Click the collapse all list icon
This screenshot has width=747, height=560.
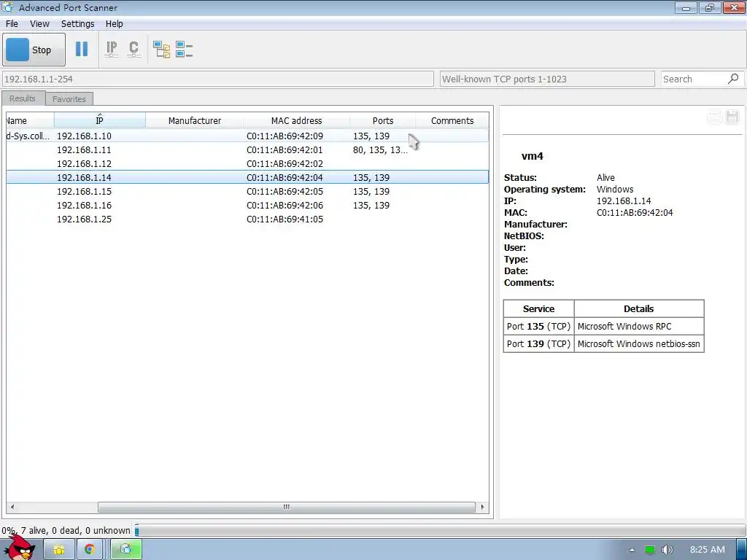point(184,49)
